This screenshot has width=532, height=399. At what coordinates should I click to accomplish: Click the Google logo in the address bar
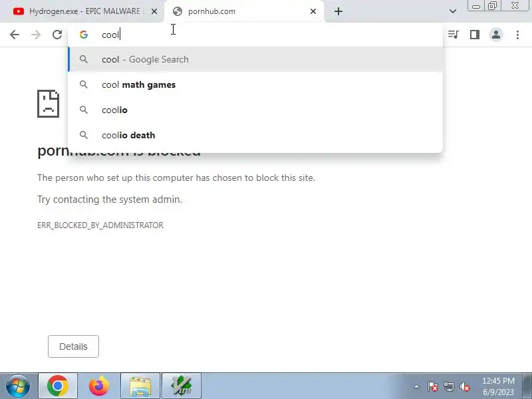[84, 35]
